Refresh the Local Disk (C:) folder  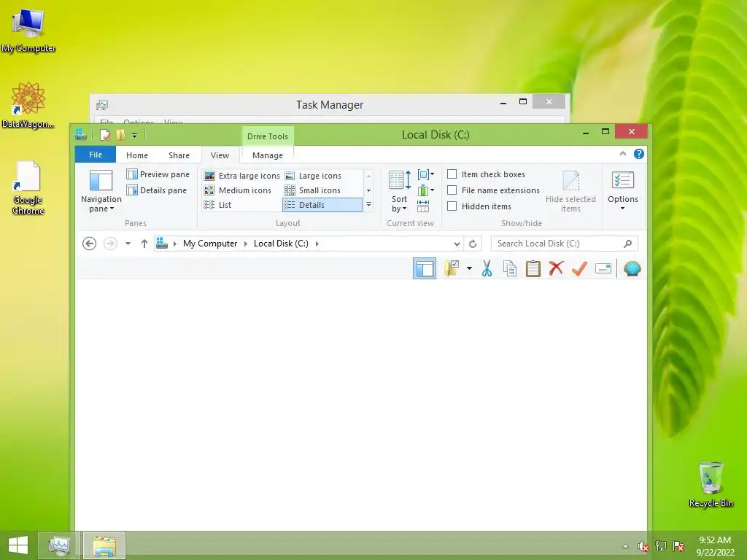coord(473,244)
